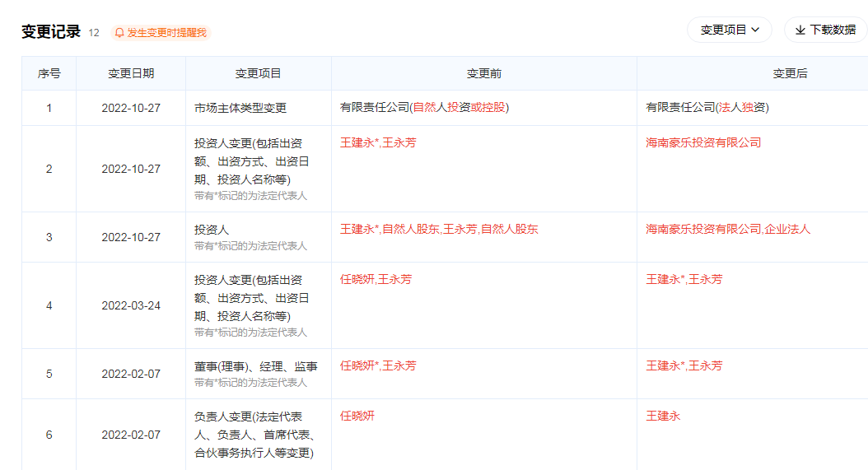This screenshot has width=868, height=470.
Task: Click 海南豪乐投资有限公司 in row 2
Action: click(x=703, y=142)
